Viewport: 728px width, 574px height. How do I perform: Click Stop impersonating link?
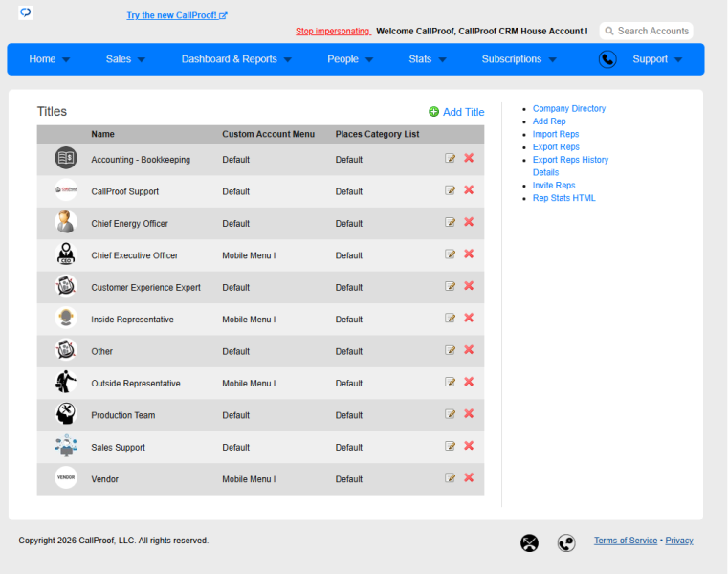point(333,32)
